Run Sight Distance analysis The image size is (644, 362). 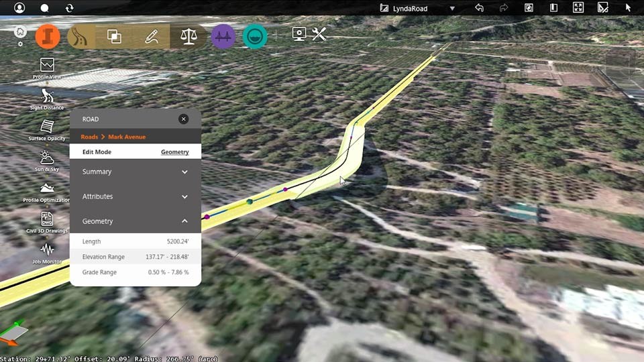pos(47,99)
